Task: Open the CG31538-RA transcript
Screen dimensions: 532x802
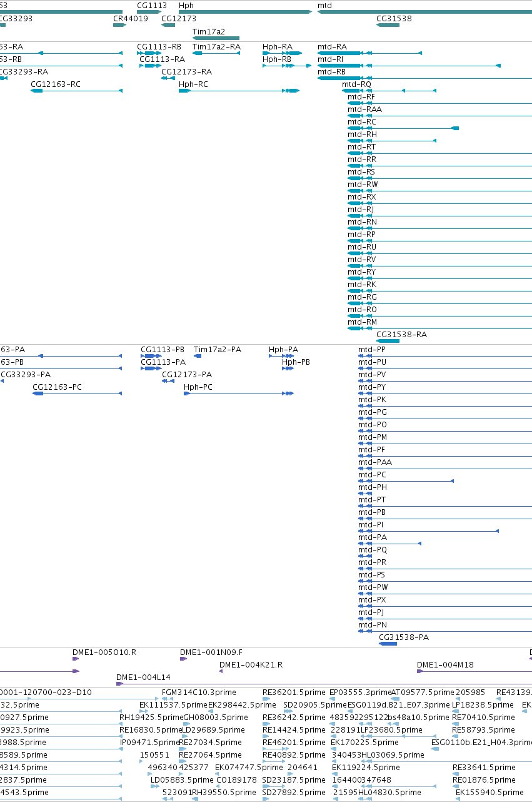Action: click(401, 335)
